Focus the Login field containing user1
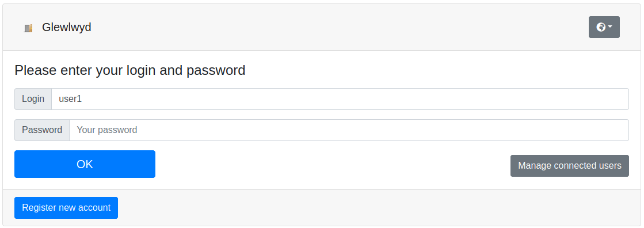The image size is (644, 228). point(340,99)
